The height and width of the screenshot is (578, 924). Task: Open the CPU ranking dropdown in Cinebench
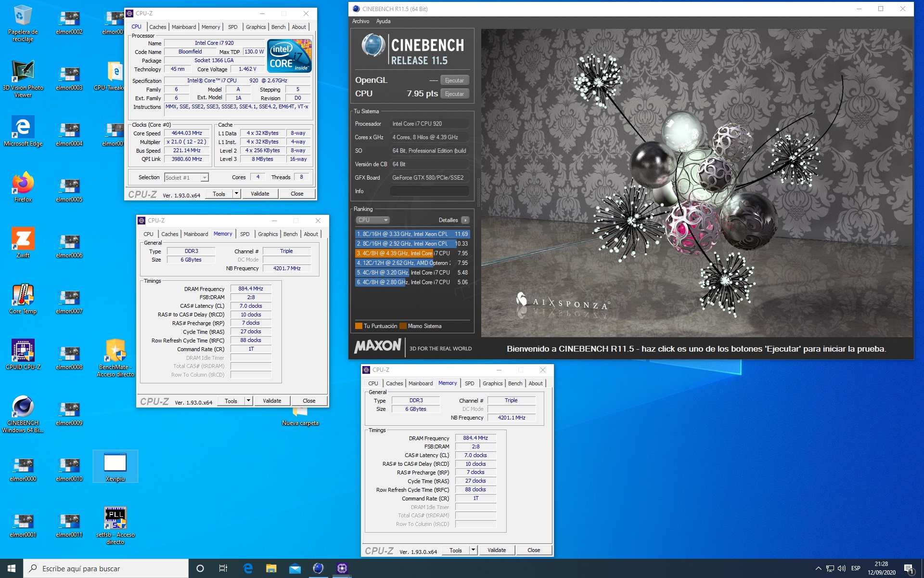pyautogui.click(x=372, y=220)
